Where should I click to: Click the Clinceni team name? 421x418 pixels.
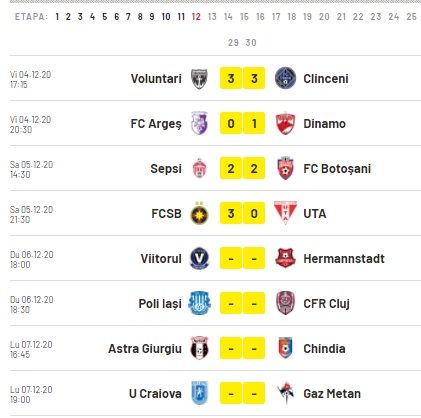click(x=326, y=79)
